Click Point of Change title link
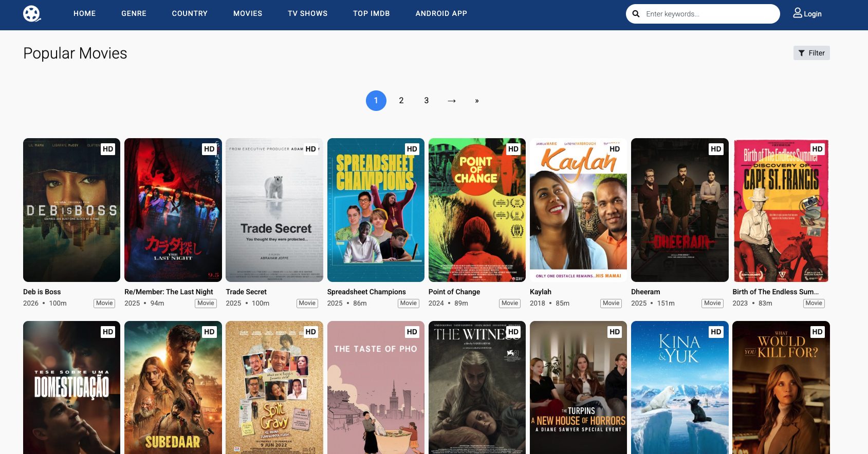This screenshot has width=868, height=454. click(x=454, y=292)
